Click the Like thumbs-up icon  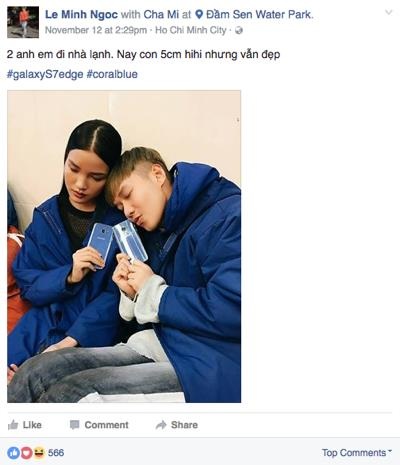13,425
